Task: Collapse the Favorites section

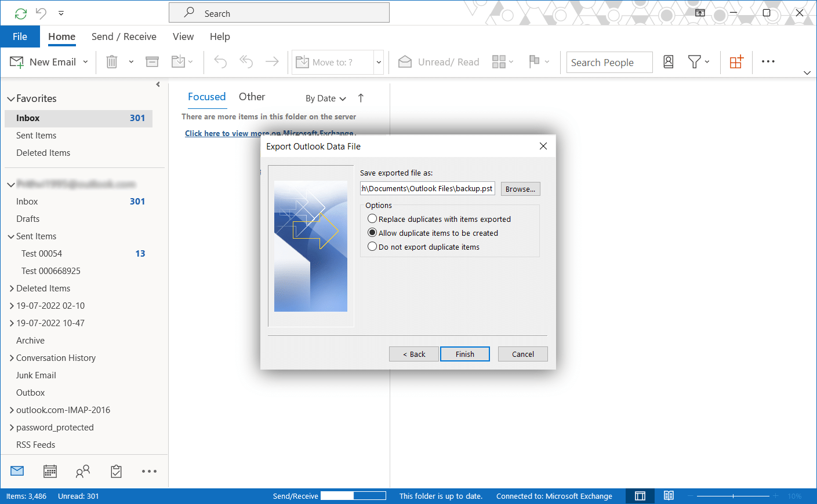Action: [10, 99]
